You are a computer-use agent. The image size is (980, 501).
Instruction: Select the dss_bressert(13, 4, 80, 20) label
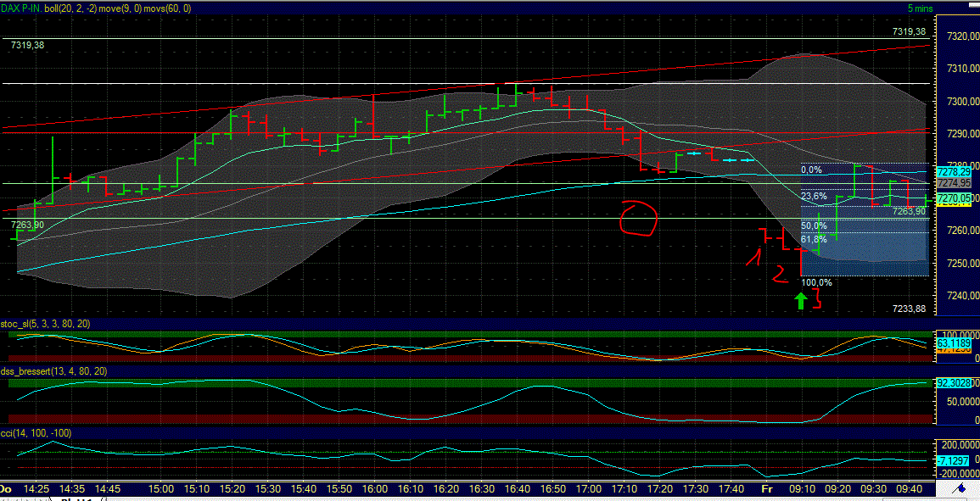click(53, 370)
